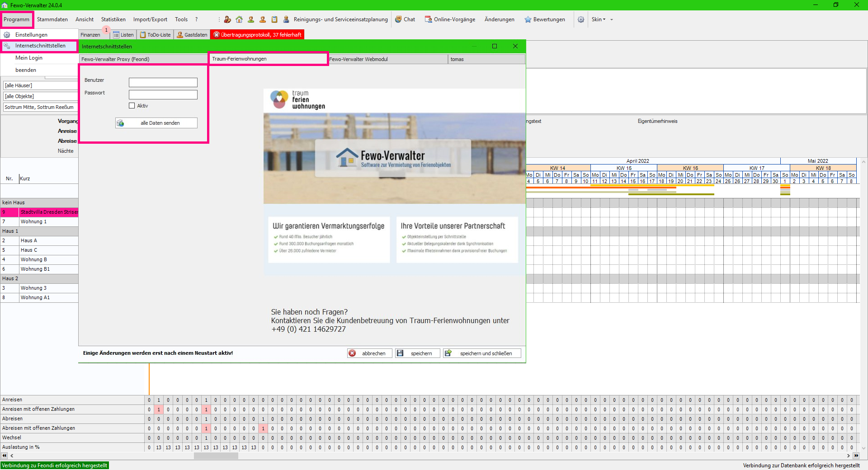Screen dimensions: 868x470
Task: Open Reinigungs- und Serviceeinsatzplanung
Action: coord(340,19)
